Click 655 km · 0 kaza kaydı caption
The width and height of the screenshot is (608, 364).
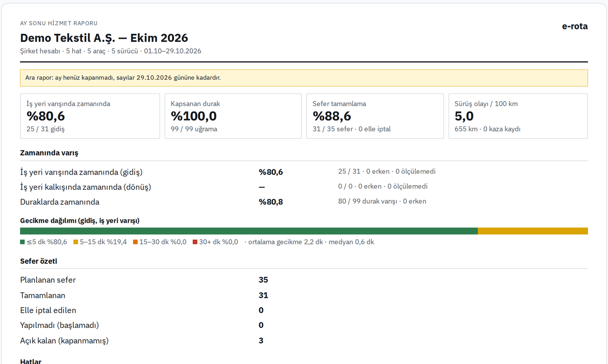tap(488, 129)
